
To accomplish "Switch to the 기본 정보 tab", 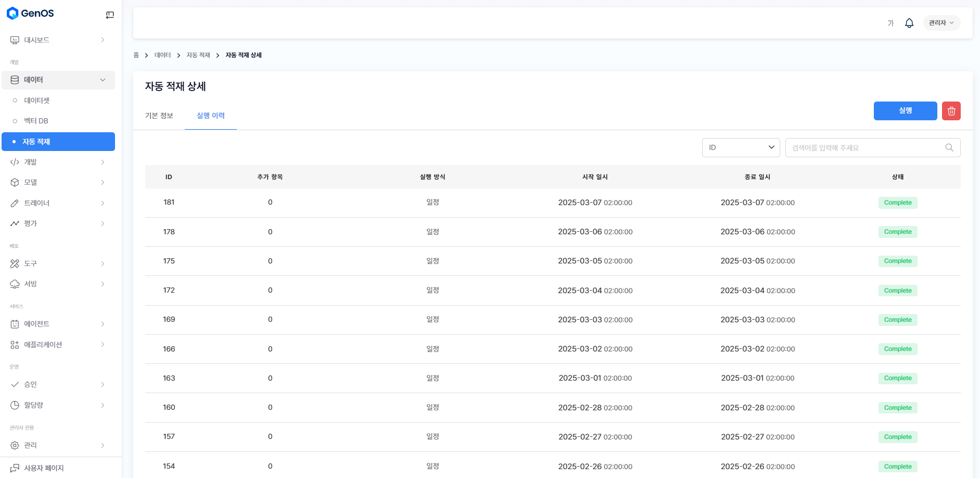I will coord(159,116).
